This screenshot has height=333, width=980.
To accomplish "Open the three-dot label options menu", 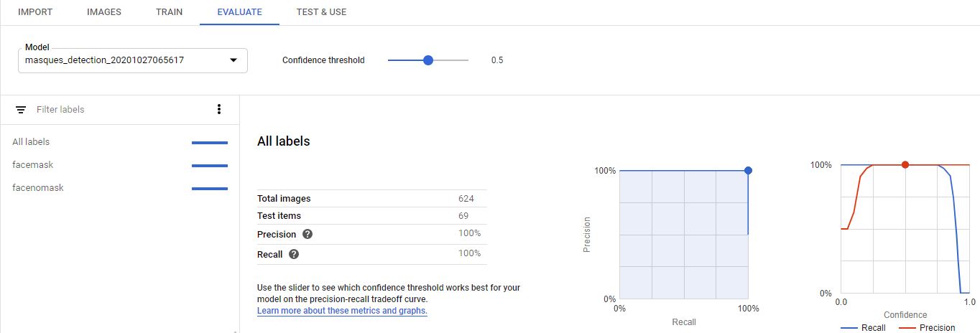I will (219, 110).
